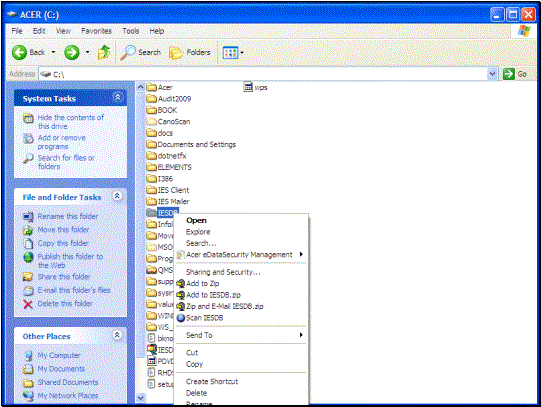Click Copy this folder task

(62, 243)
